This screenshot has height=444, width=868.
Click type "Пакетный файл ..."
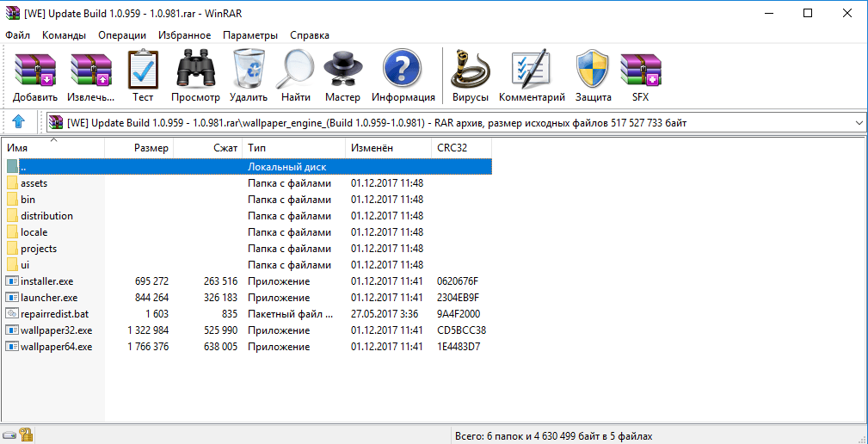pos(291,314)
